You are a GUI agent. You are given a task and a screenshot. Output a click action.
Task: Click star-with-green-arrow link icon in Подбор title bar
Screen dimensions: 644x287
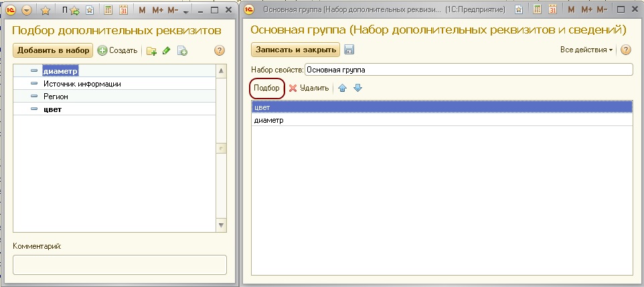pyautogui.click(x=74, y=11)
